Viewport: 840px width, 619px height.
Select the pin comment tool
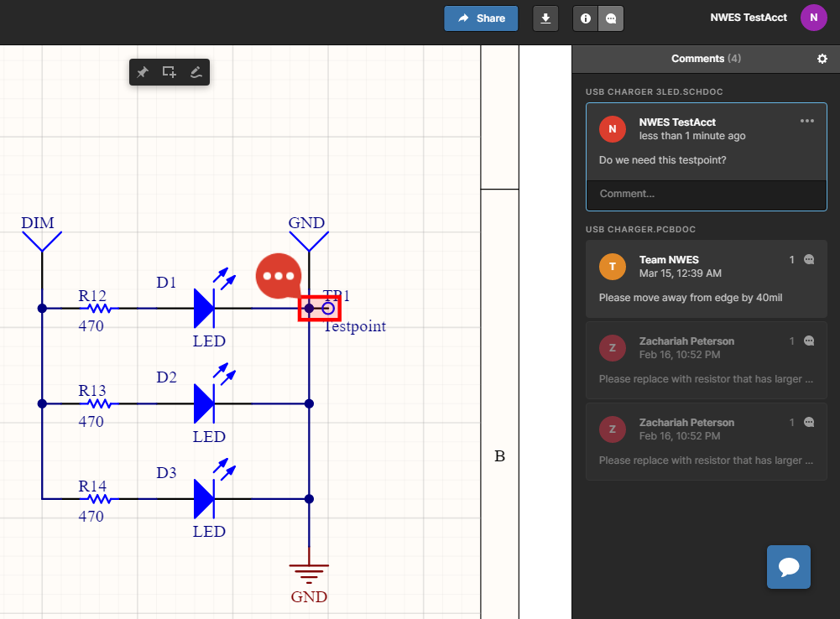pos(142,72)
